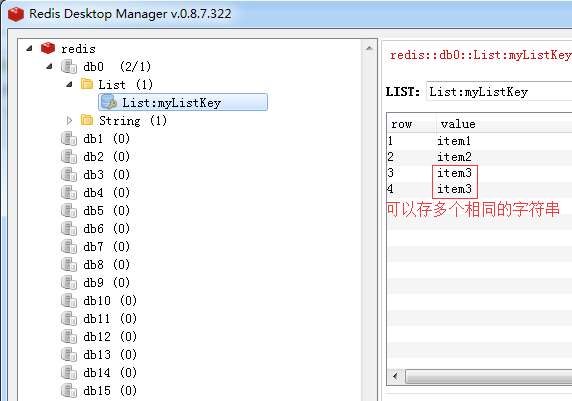
Task: Open database db15 (0)
Action: coord(110,390)
